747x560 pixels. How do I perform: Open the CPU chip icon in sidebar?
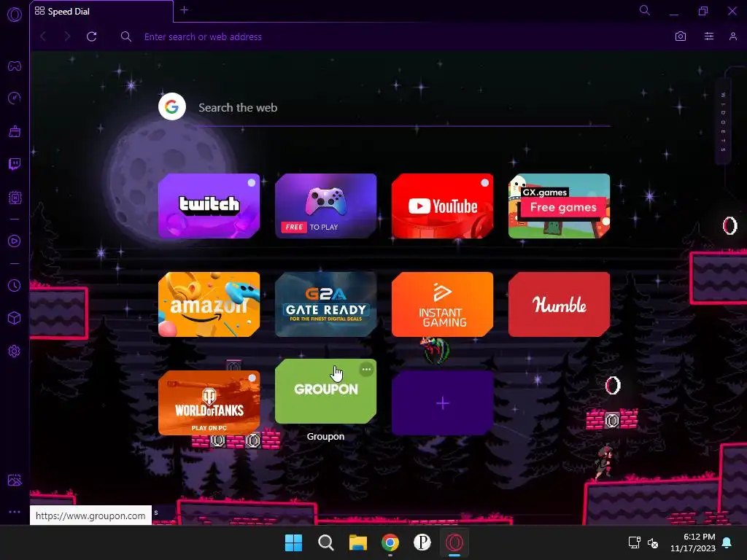tap(15, 197)
